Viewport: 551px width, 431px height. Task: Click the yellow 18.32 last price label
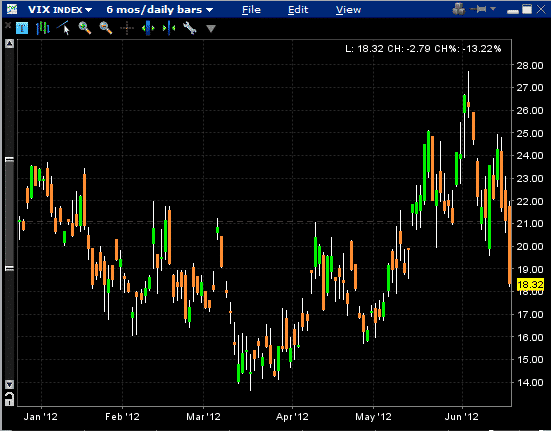531,284
